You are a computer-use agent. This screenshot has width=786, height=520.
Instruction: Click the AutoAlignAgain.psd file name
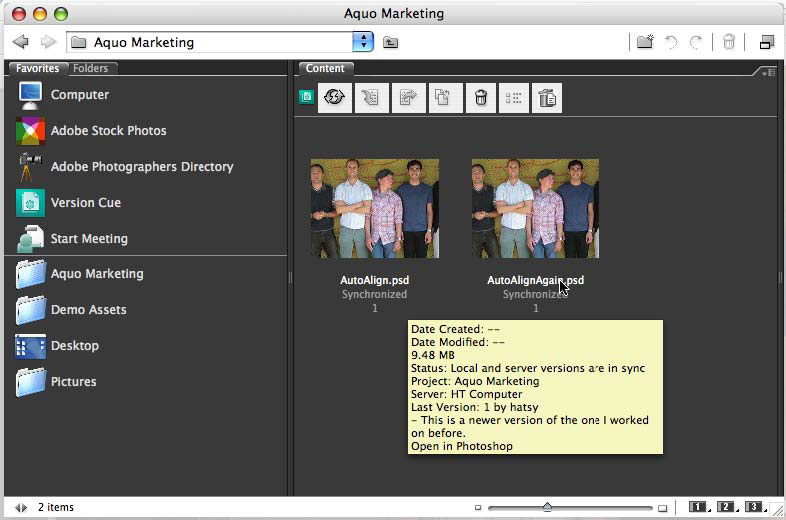[535, 280]
